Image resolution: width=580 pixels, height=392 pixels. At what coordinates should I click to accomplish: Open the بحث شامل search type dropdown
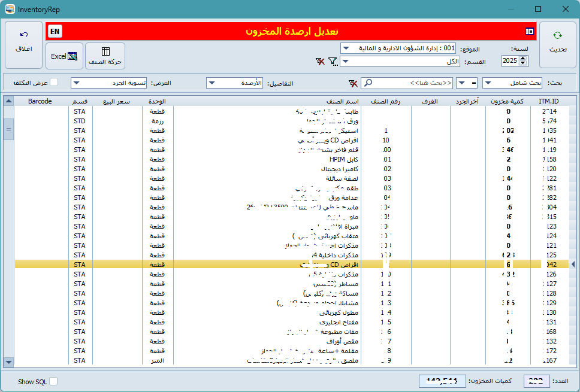coord(488,83)
